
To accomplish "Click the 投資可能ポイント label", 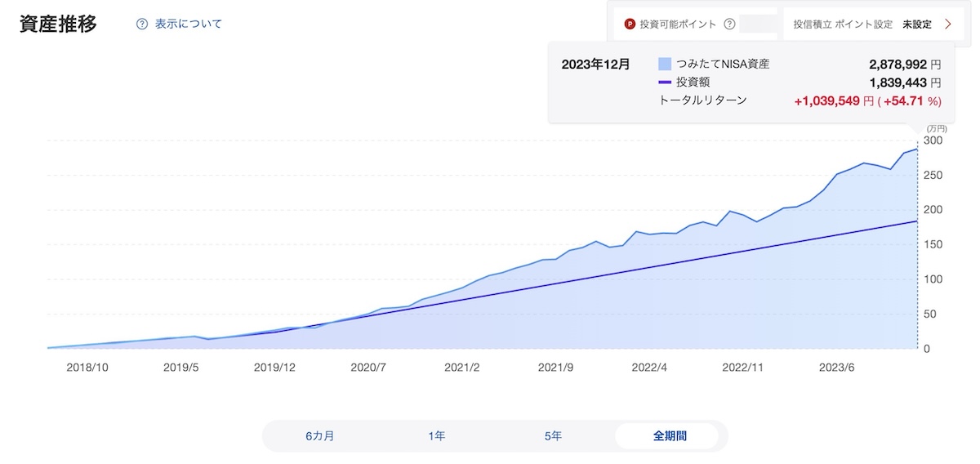I will pos(679,24).
